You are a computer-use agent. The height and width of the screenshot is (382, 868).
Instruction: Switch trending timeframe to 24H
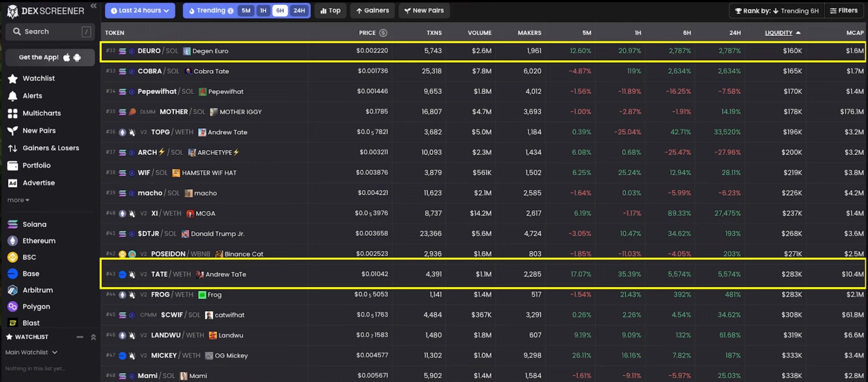299,11
